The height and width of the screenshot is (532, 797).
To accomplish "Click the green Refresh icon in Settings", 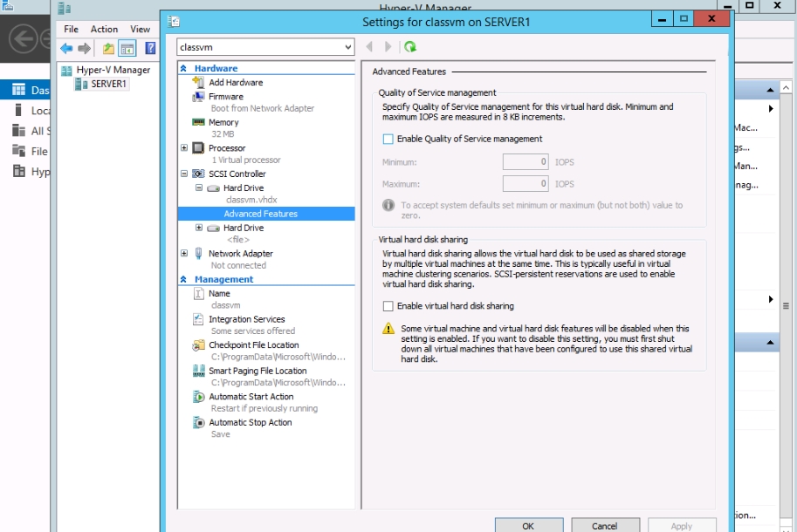I will coord(409,47).
